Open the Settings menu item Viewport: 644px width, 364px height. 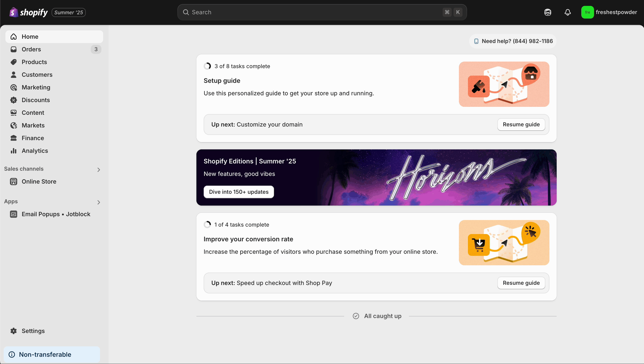[x=33, y=331]
